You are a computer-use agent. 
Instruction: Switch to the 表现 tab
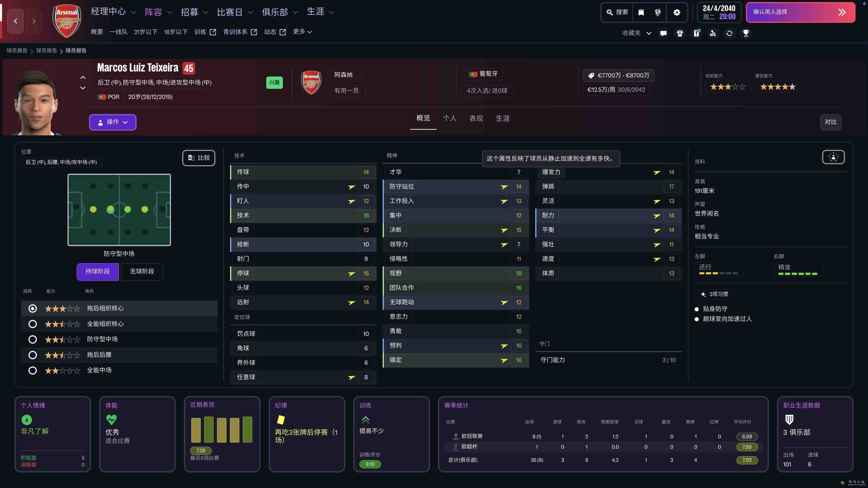tap(476, 119)
